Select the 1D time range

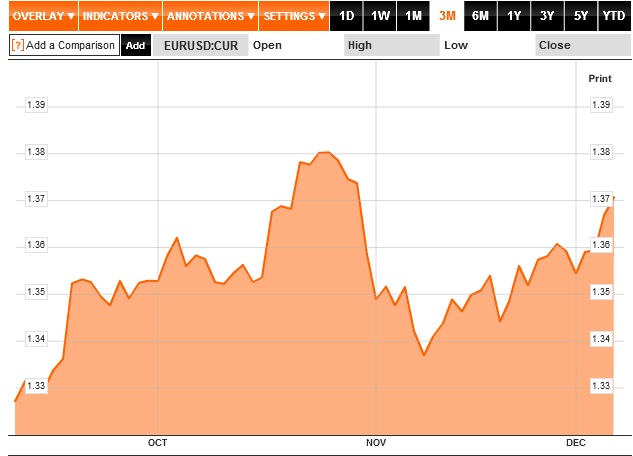tap(346, 16)
